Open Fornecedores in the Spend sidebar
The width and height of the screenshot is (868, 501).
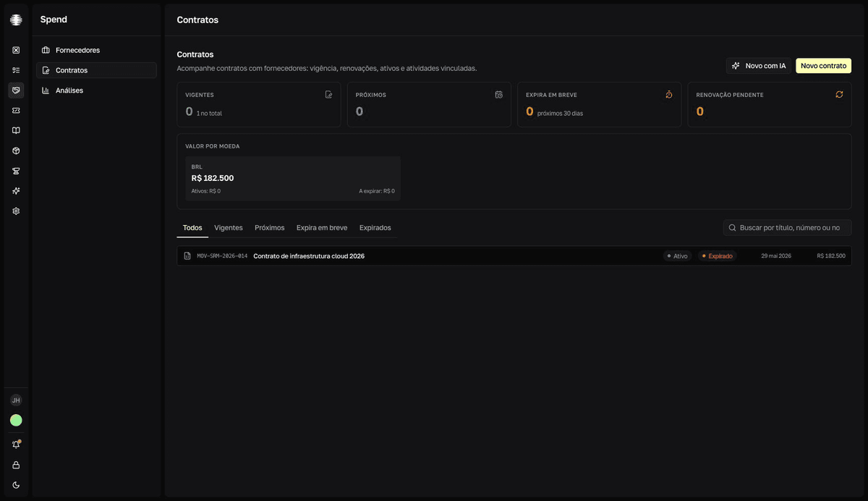[96, 50]
